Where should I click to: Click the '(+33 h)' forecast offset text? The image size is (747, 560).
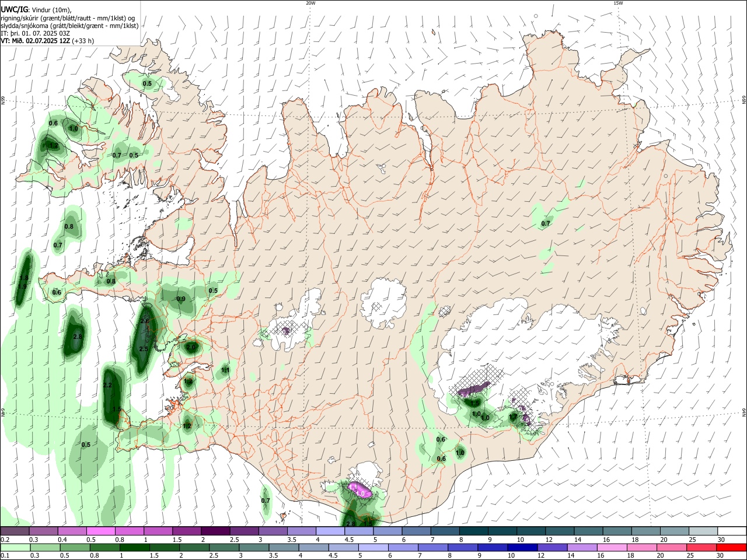pyautogui.click(x=83, y=41)
